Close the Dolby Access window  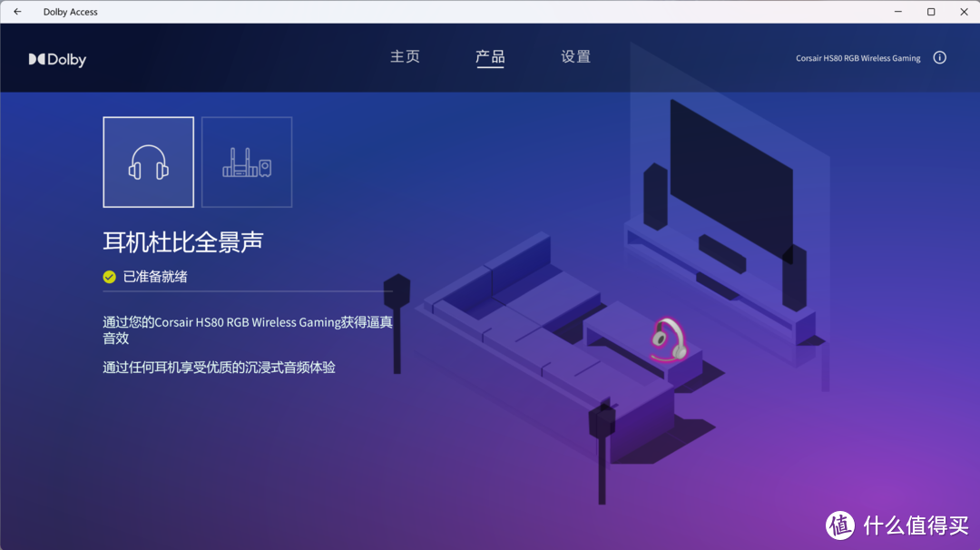964,11
